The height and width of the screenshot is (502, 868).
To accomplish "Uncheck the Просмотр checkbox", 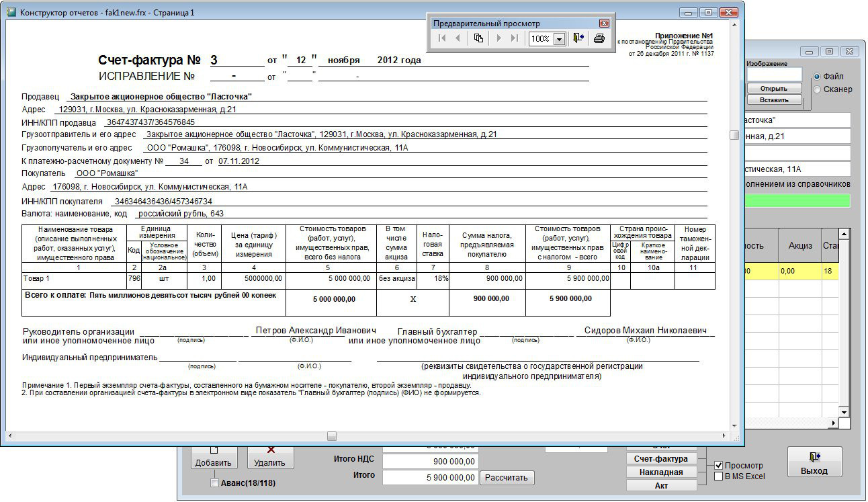I will 718,465.
